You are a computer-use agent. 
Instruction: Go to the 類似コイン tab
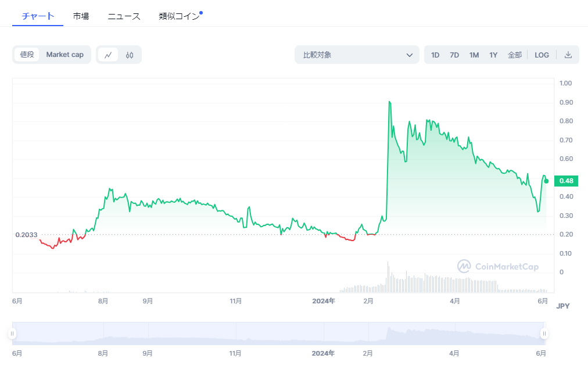click(x=179, y=16)
